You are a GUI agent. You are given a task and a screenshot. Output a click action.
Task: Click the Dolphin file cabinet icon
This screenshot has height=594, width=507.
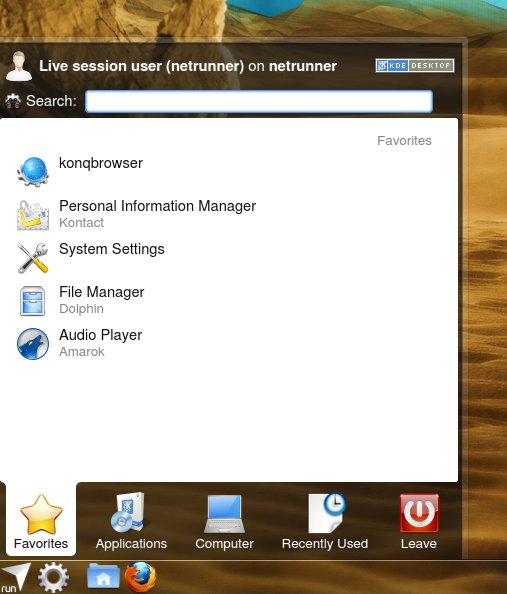point(33,301)
